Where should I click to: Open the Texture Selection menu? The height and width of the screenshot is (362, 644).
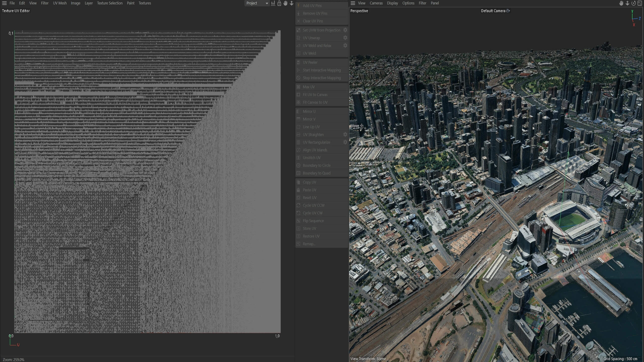pos(110,3)
